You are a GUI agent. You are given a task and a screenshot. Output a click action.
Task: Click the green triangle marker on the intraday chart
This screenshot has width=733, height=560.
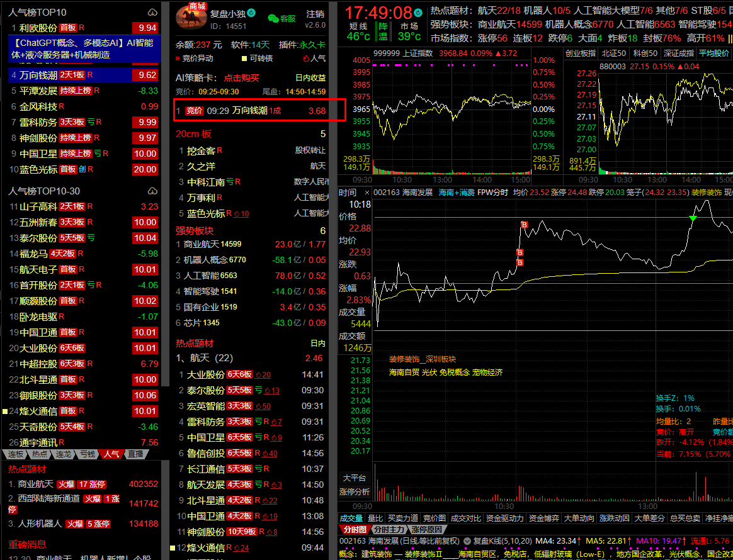[x=693, y=218]
